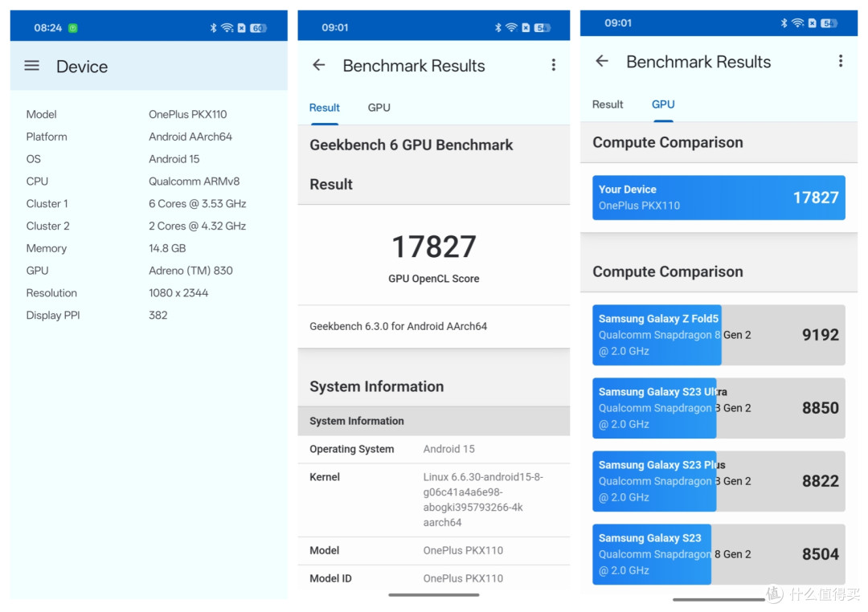Tap the green notification icon beside 08:24
The image size is (868, 612).
72,27
